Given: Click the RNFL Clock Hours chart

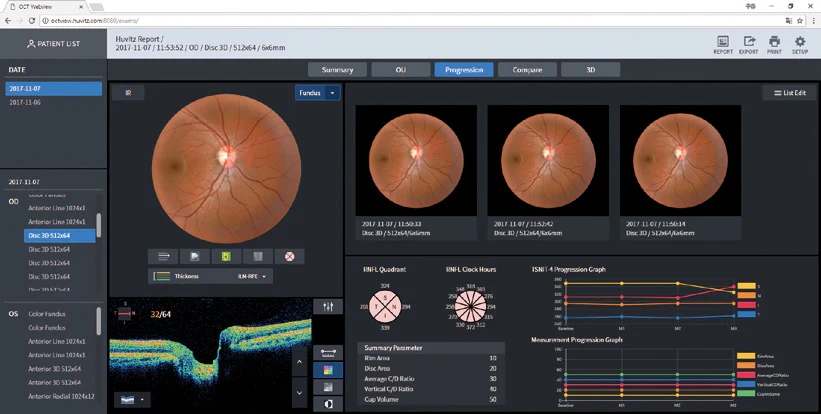Looking at the screenshot, I should 470,306.
